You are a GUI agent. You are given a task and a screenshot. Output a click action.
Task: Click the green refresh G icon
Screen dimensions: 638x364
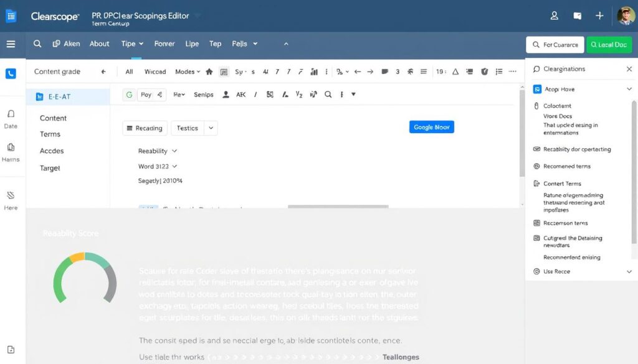[129, 95]
